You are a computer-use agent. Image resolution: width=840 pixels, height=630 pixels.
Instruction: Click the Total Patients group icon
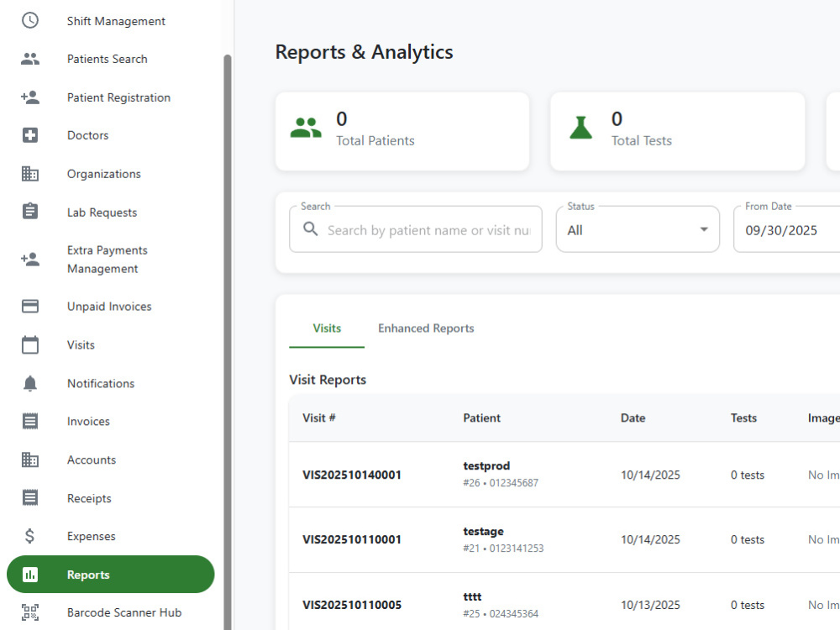(x=306, y=128)
